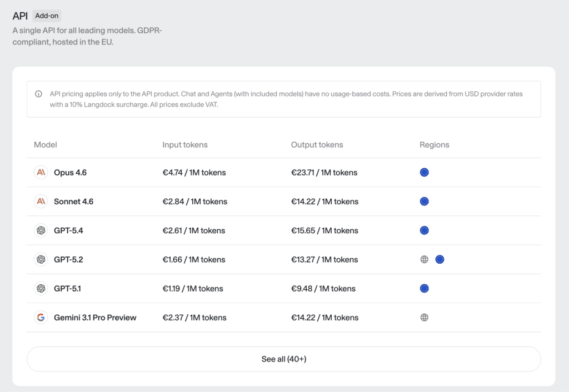Select the Model column header
Screen dimensions: 569x392
point(46,145)
